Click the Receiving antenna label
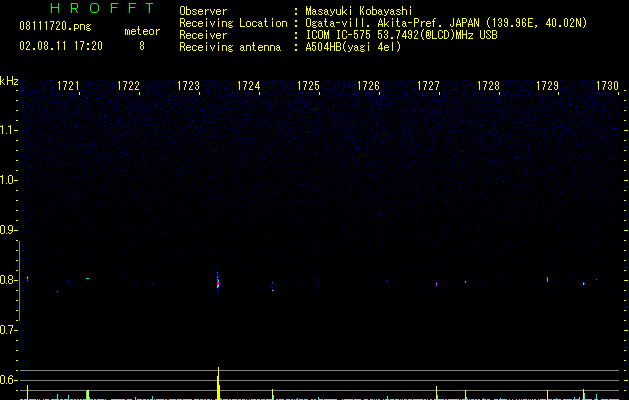 [230, 47]
